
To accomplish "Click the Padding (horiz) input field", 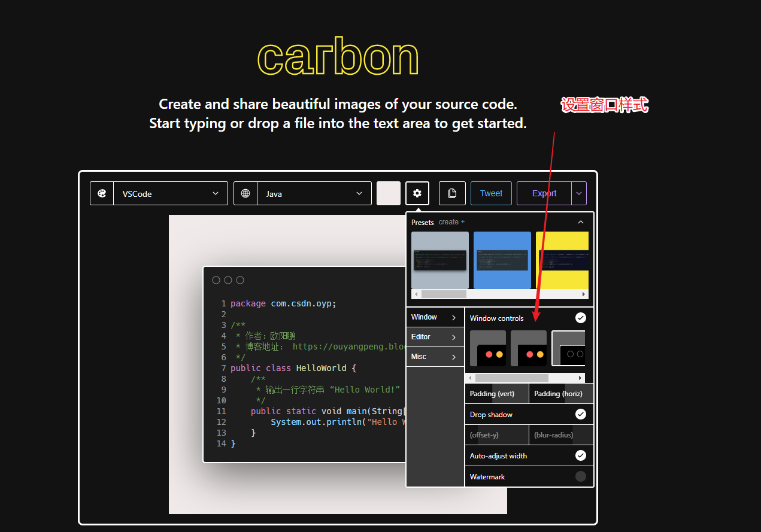I will [561, 394].
